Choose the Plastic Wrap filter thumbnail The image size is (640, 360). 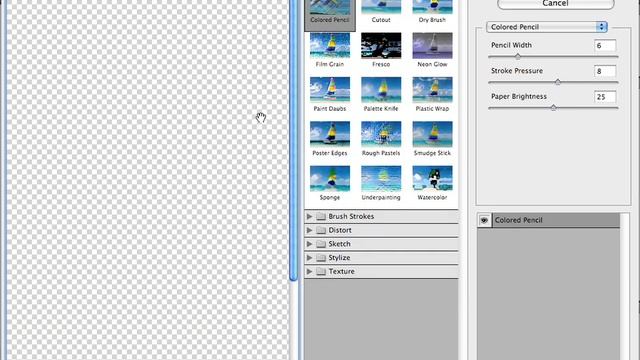pos(432,90)
